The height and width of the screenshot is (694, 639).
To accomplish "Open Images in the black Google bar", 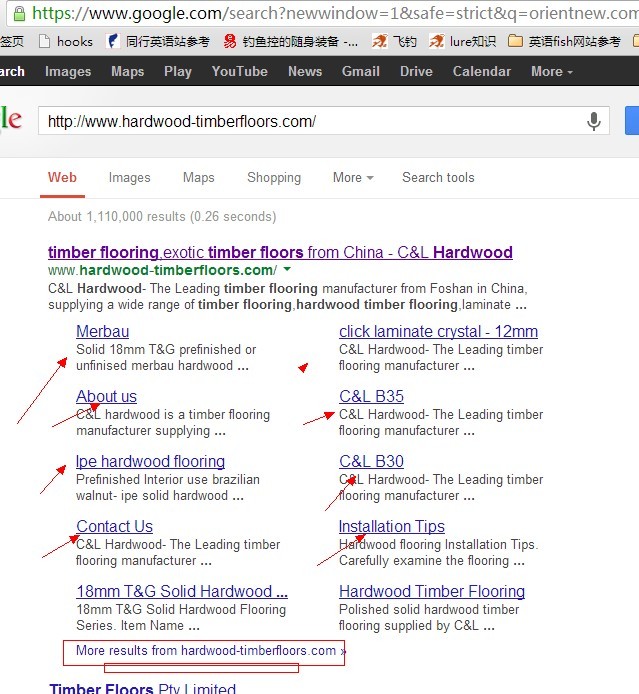I will (x=68, y=71).
